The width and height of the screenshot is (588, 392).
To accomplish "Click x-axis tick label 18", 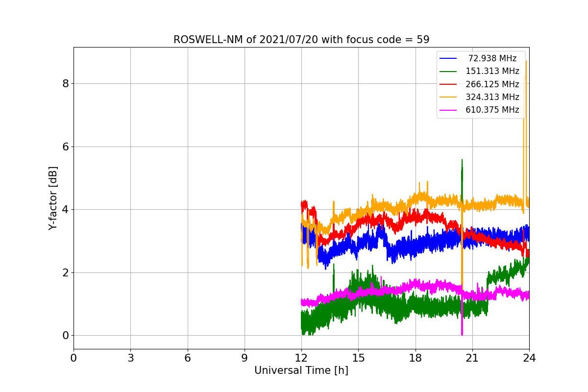I will [416, 358].
